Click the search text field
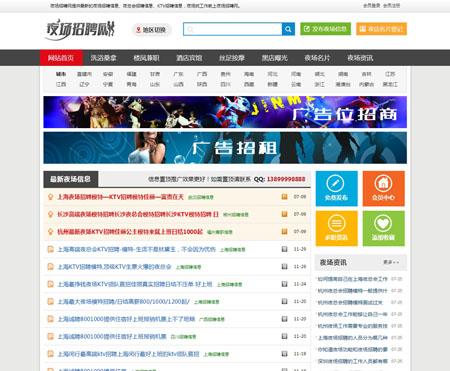 click(233, 29)
